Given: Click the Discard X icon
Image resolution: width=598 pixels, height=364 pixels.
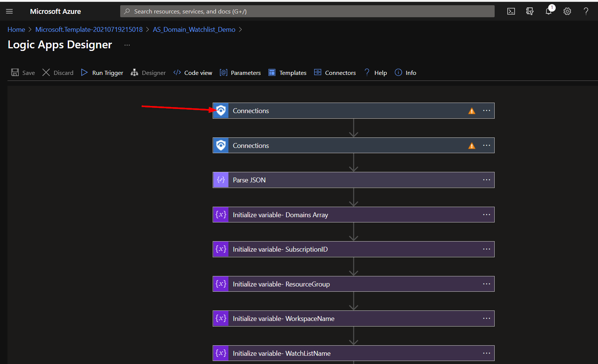Looking at the screenshot, I should coord(46,72).
